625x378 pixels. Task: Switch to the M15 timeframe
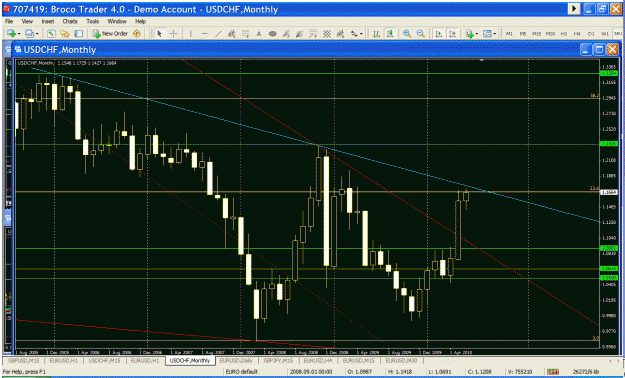tap(537, 34)
